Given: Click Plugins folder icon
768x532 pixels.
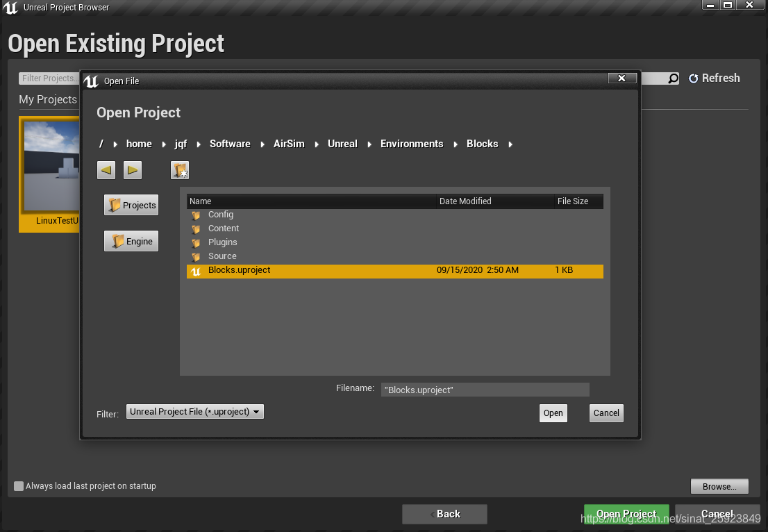Looking at the screenshot, I should [196, 242].
